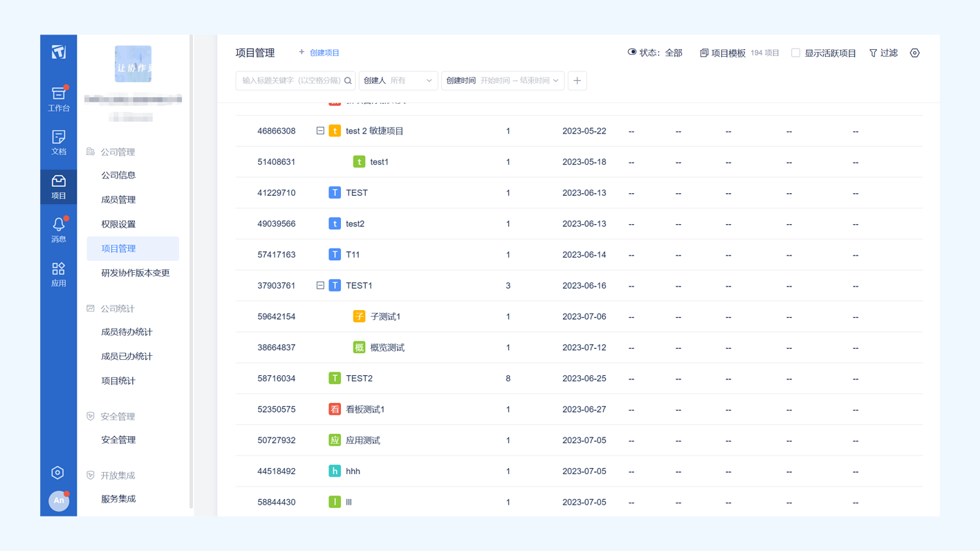The image size is (980, 551).
Task: Open the 创建时间 date range picker
Action: click(x=503, y=81)
